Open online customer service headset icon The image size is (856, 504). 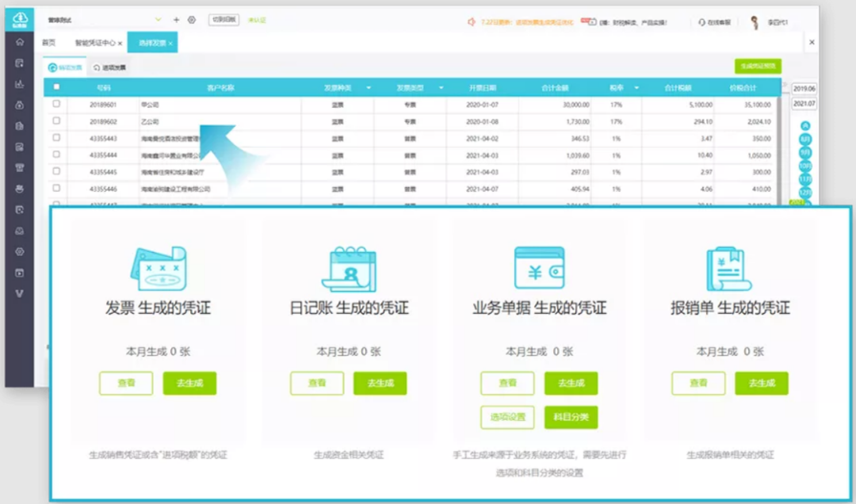(701, 22)
